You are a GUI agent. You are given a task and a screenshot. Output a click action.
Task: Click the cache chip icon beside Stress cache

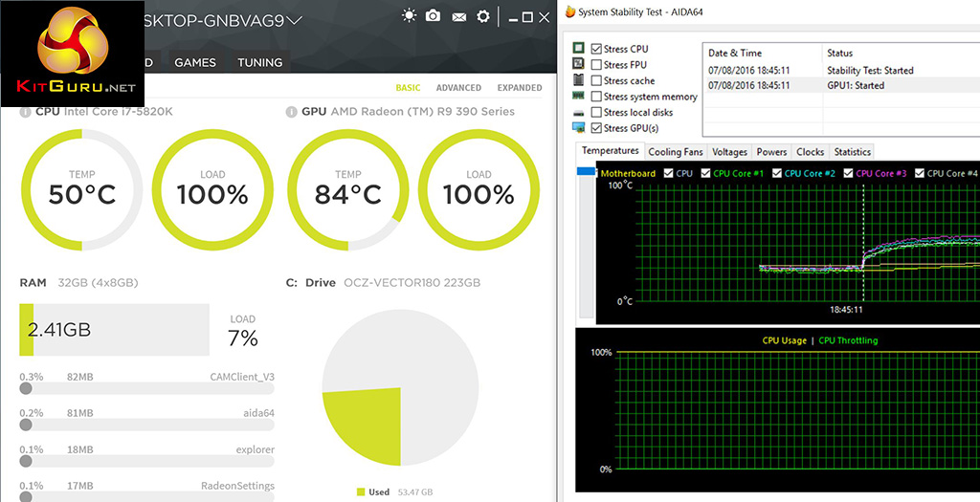[579, 80]
